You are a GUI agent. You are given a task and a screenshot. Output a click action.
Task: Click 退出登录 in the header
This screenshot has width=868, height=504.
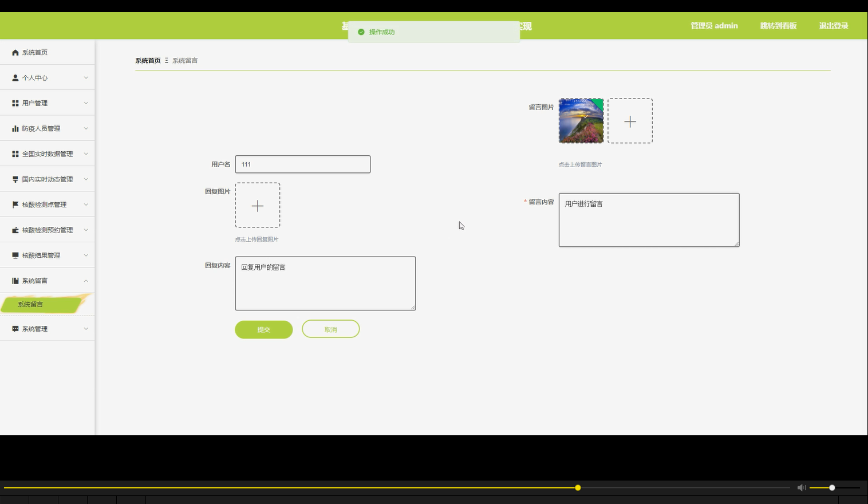pos(834,26)
